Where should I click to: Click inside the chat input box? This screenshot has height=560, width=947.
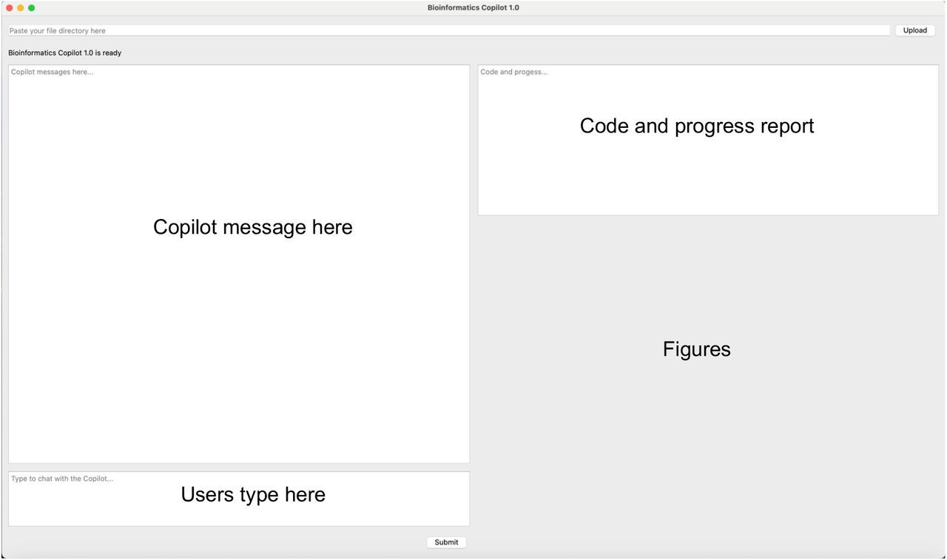[x=238, y=510]
